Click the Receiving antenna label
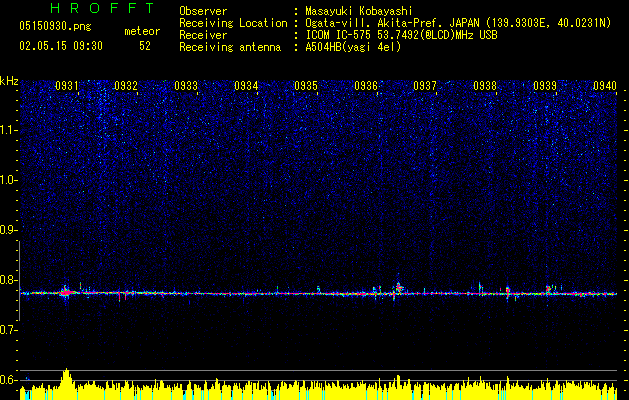This screenshot has width=629, height=400. 230,47
